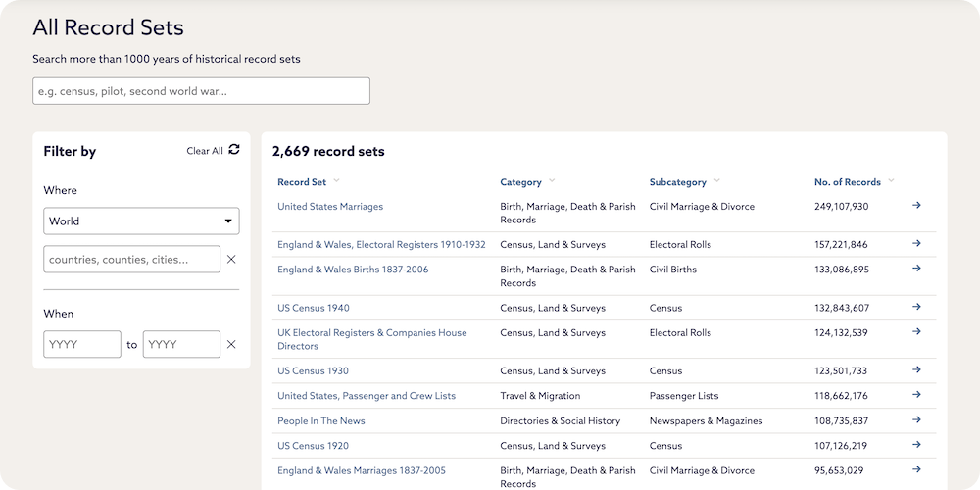Image resolution: width=980 pixels, height=490 pixels.
Task: Sort by Record Set column chevron
Action: coord(337,181)
